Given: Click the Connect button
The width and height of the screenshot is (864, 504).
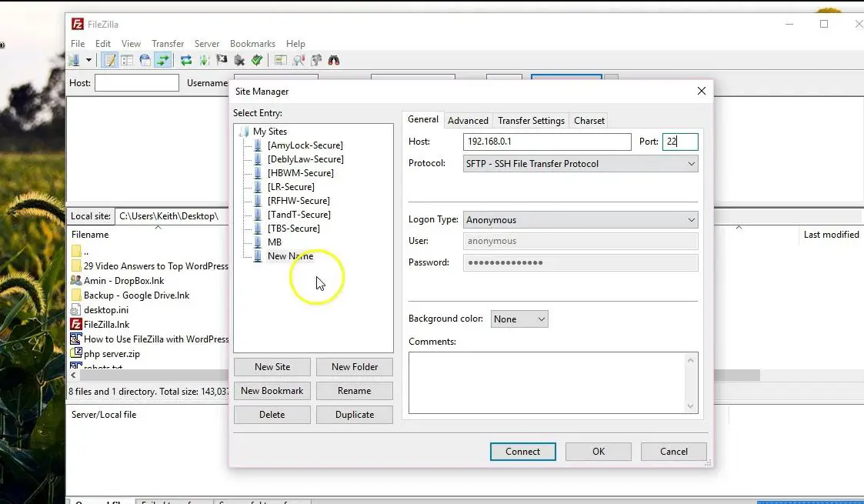Looking at the screenshot, I should (x=523, y=451).
